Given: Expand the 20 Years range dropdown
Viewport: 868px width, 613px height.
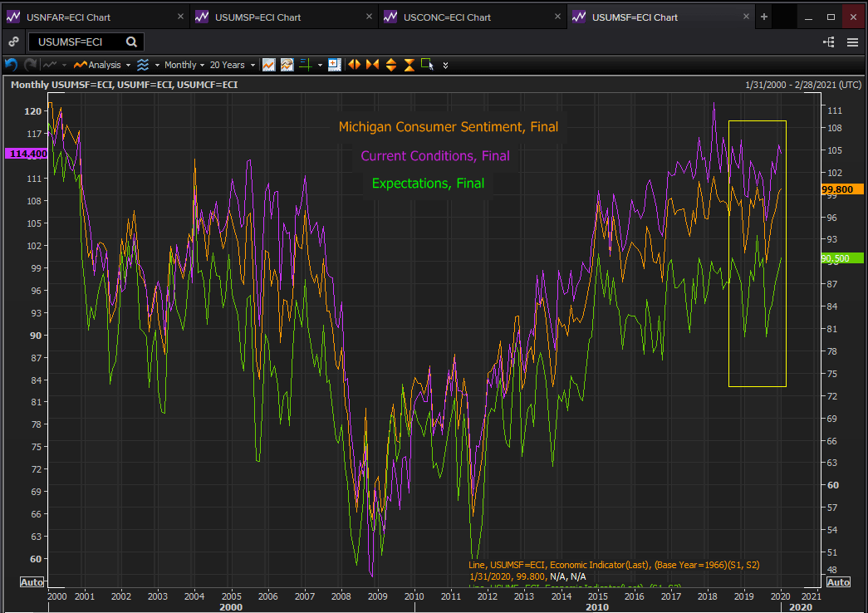Looking at the screenshot, I should point(232,65).
